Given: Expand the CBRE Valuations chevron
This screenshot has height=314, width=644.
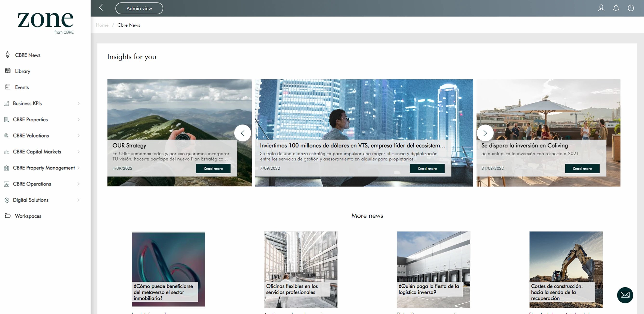Looking at the screenshot, I should pos(79,136).
